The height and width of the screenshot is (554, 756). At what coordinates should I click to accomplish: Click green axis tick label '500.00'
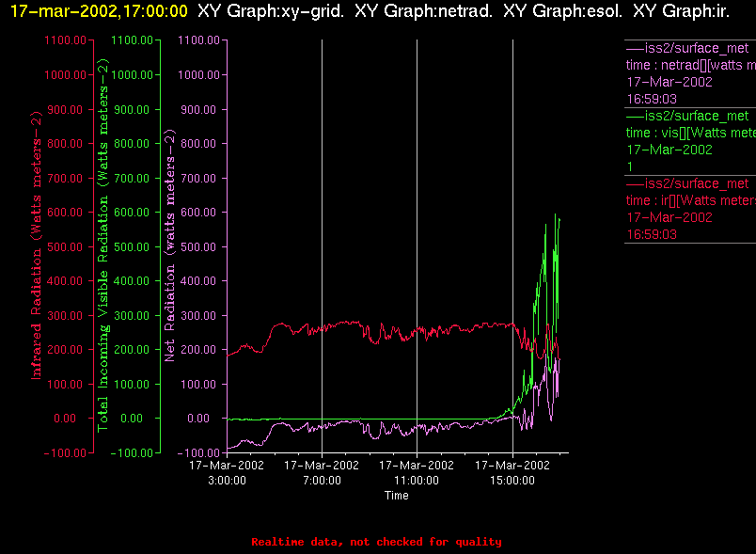132,246
